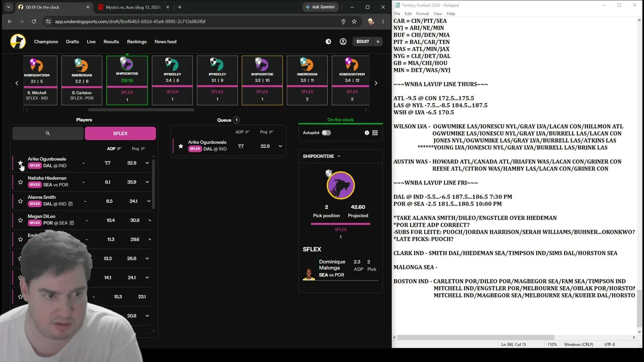Go to the Drafts page
The width and height of the screenshot is (644, 362).
click(x=72, y=42)
